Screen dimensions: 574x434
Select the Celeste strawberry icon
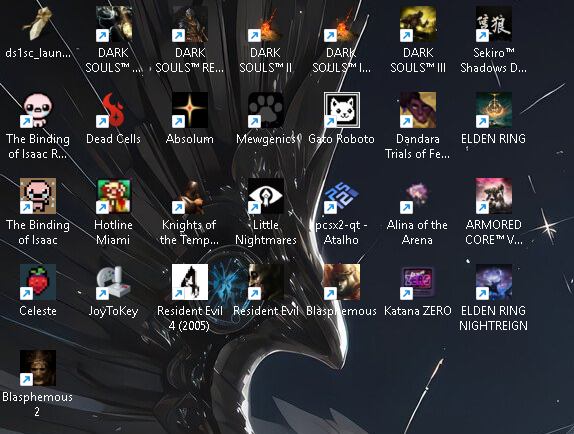(38, 282)
